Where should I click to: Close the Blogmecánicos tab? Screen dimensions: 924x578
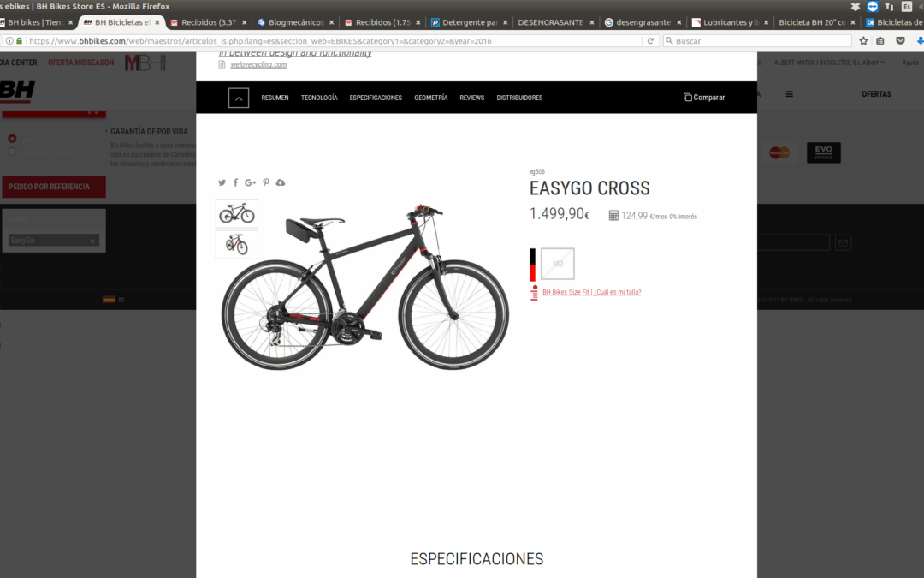(332, 22)
